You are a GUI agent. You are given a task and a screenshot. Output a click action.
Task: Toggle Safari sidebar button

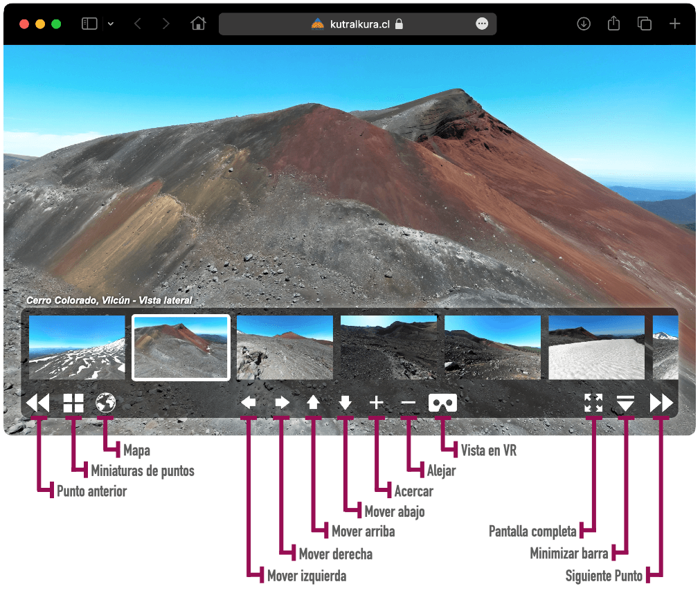pyautogui.click(x=89, y=24)
